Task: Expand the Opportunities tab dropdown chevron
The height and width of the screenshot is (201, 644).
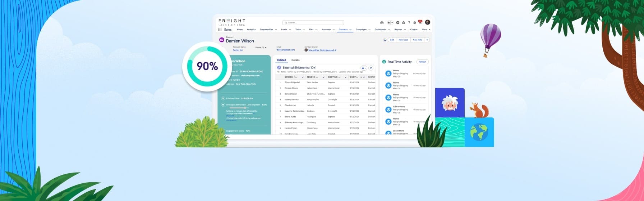Action: tap(276, 30)
